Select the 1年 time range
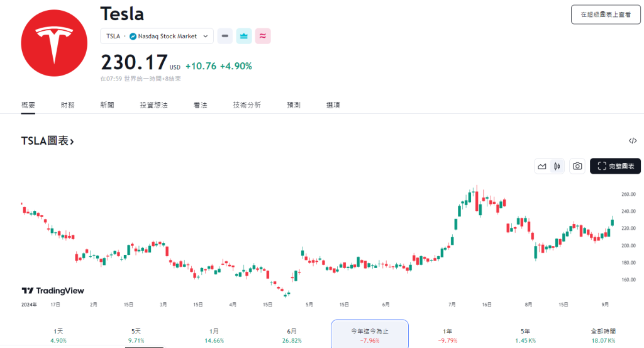 (447, 335)
